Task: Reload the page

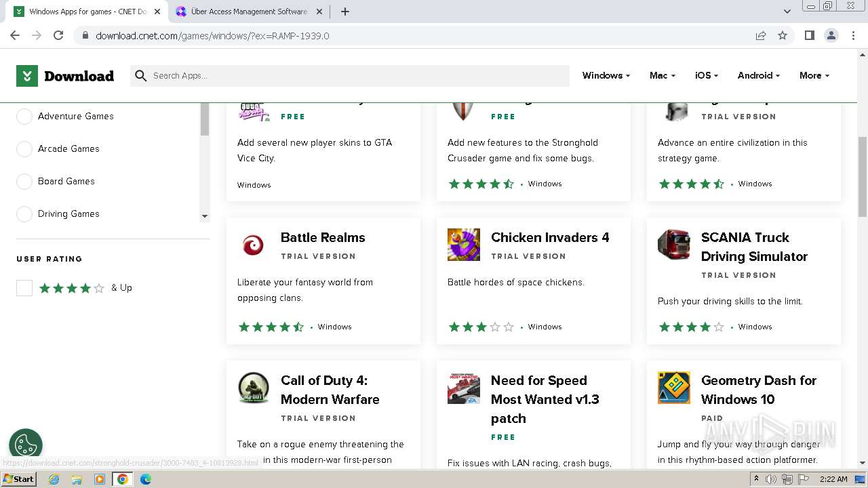Action: [58, 35]
